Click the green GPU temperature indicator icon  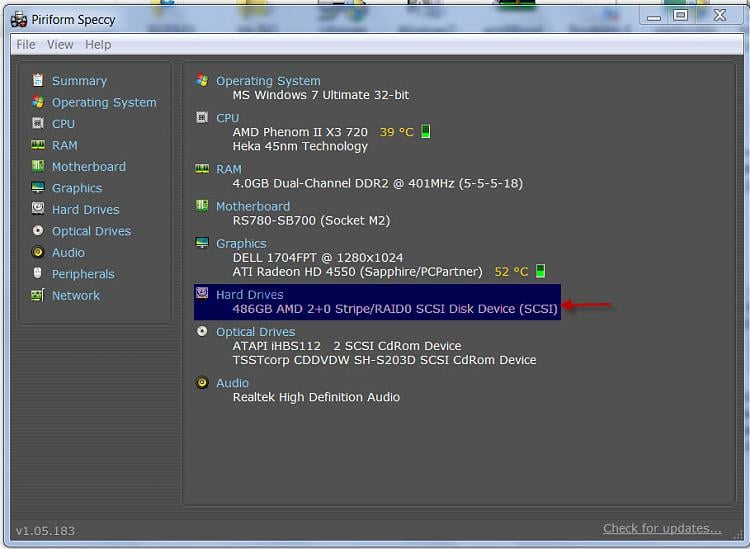tap(540, 271)
